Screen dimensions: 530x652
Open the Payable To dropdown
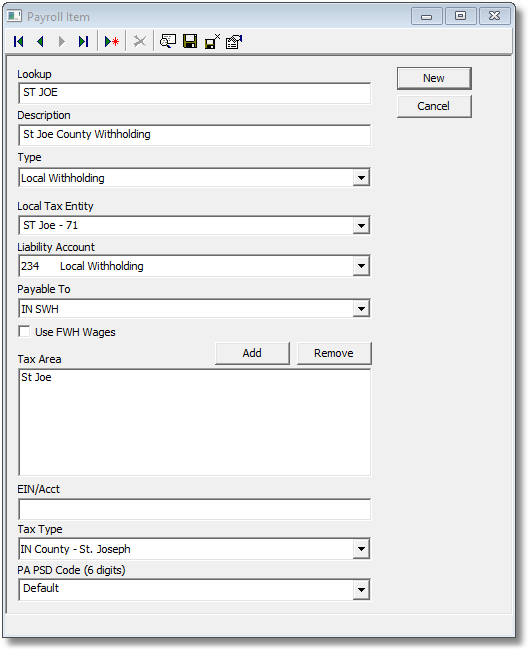(361, 309)
